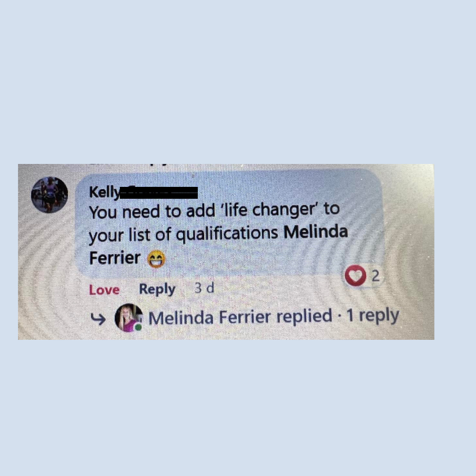Open Kelly's profile picture
The image size is (476, 476).
(x=49, y=195)
